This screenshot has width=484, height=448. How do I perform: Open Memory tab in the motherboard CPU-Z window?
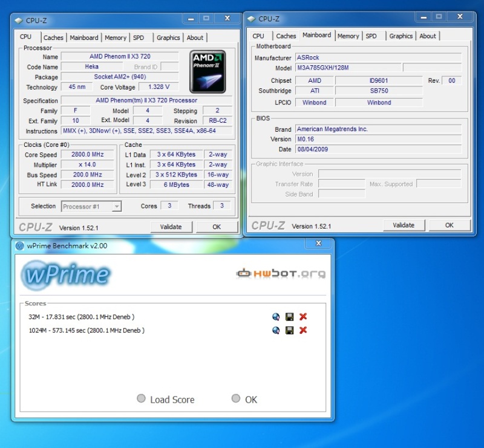point(348,36)
